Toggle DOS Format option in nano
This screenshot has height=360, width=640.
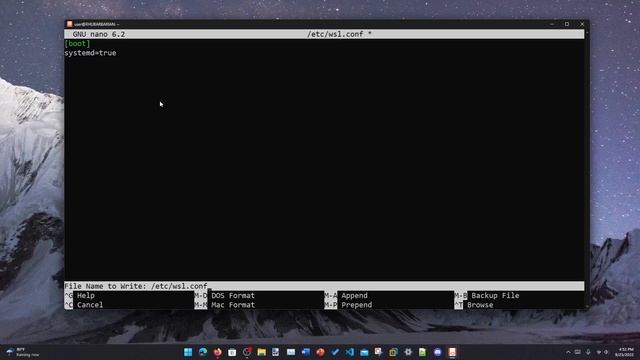(x=224, y=296)
